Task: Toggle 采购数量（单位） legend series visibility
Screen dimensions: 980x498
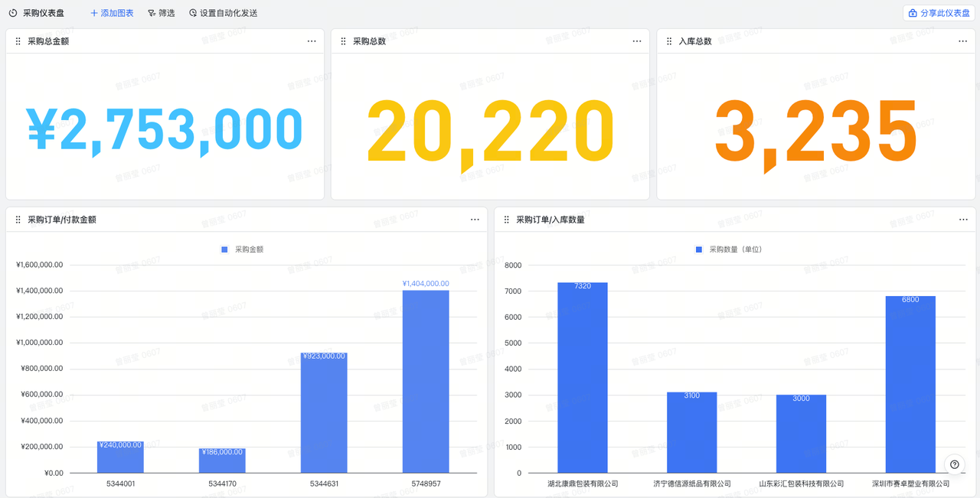Action: tap(728, 249)
